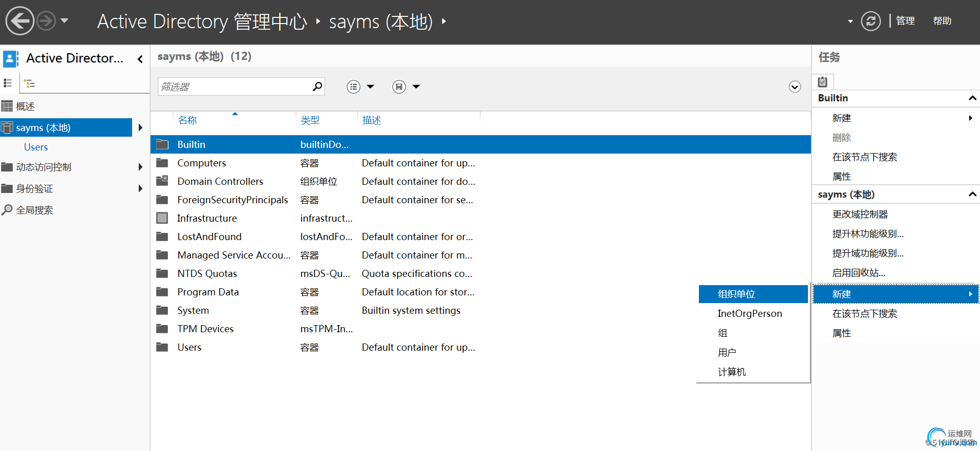Image resolution: width=980 pixels, height=451 pixels.
Task: Click 启用回收站 task link
Action: click(x=858, y=273)
